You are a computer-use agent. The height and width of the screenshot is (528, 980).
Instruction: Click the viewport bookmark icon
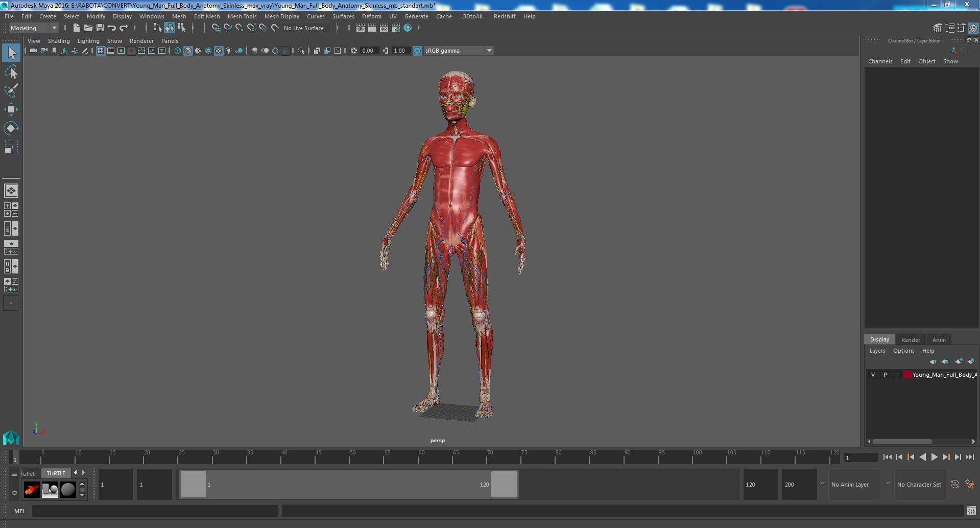54,51
